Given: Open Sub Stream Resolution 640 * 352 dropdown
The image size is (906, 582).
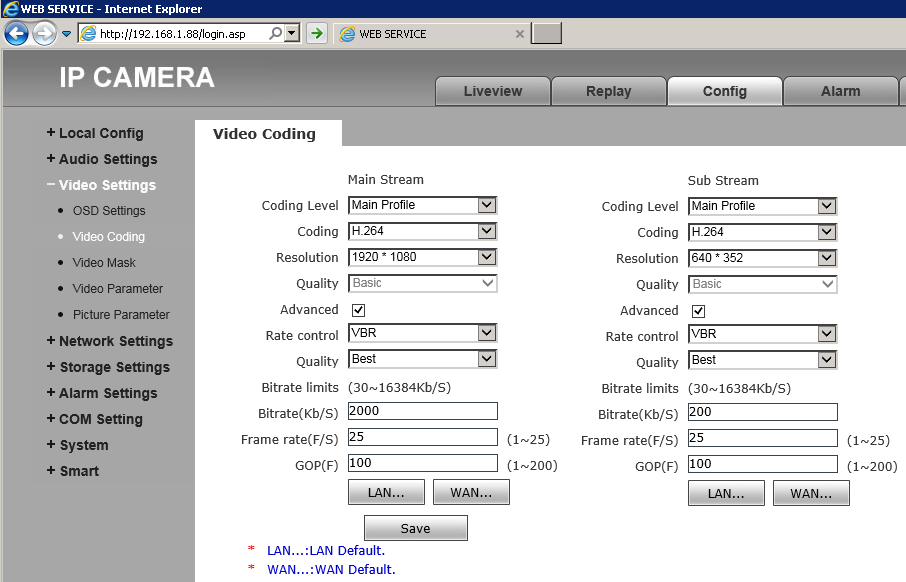Looking at the screenshot, I should point(762,258).
